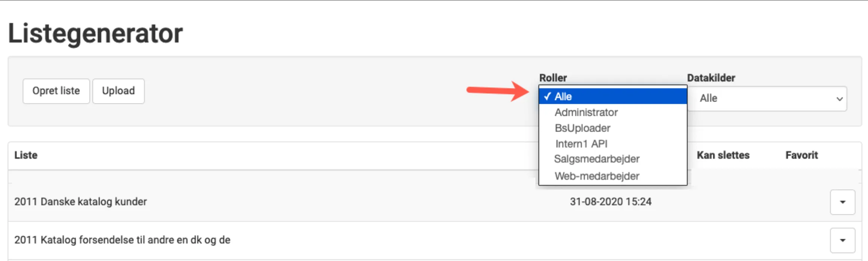Click the Opret liste button

point(56,91)
